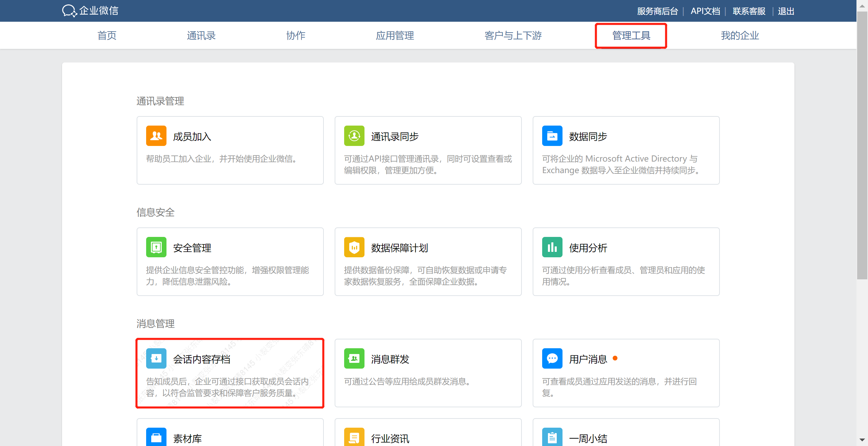Click the 一周小结 card title
The width and height of the screenshot is (868, 446).
pos(588,439)
